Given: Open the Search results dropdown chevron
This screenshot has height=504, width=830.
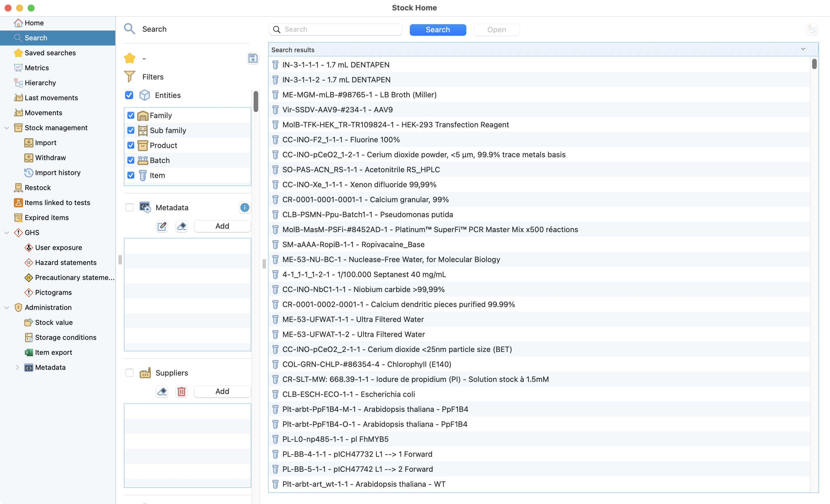Looking at the screenshot, I should pos(803,50).
